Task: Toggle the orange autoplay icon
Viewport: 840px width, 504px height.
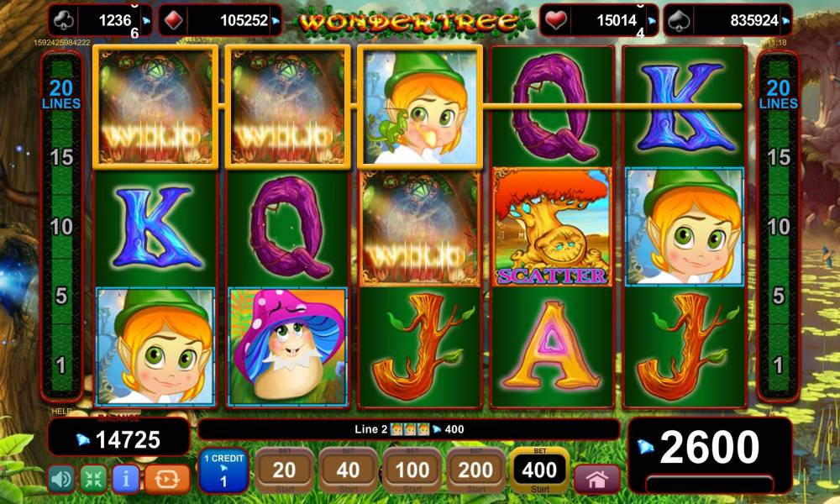Action: pyautogui.click(x=166, y=479)
